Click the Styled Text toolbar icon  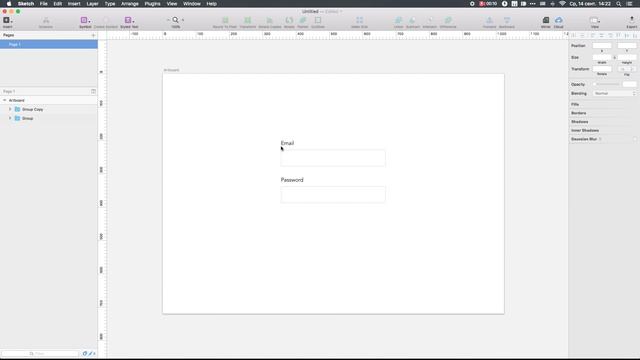pos(128,20)
